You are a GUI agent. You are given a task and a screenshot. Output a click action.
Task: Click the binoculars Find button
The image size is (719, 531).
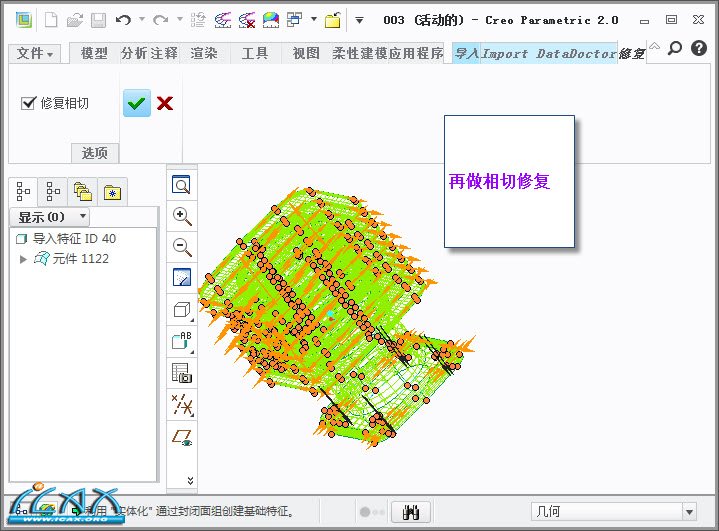[411, 512]
